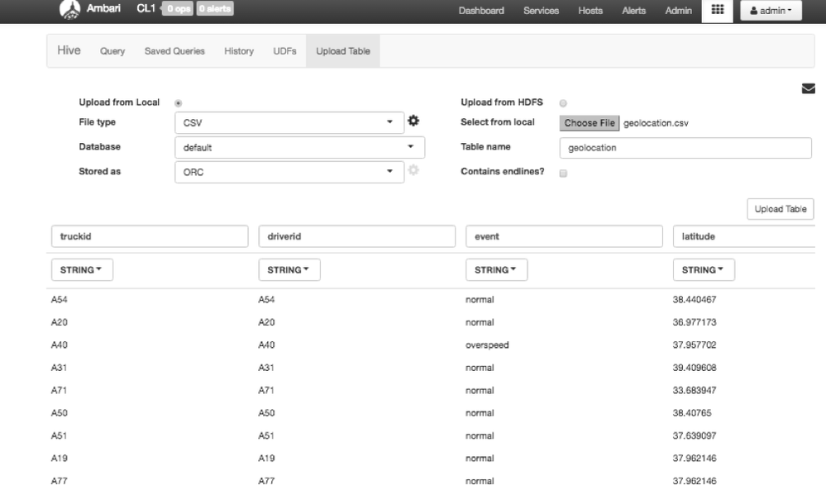Click the geolocation.csv file name

(656, 123)
